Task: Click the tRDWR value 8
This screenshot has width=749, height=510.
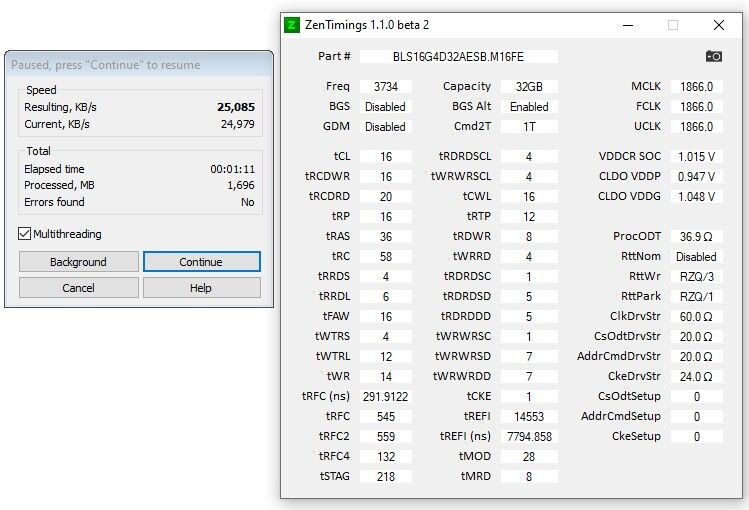Action: click(529, 236)
